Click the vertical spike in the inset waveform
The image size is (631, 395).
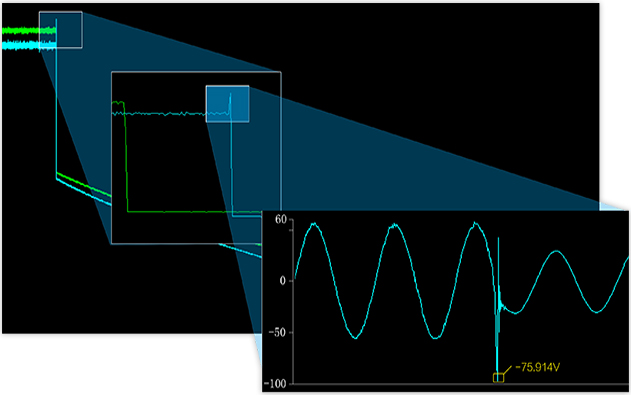pyautogui.click(x=498, y=306)
